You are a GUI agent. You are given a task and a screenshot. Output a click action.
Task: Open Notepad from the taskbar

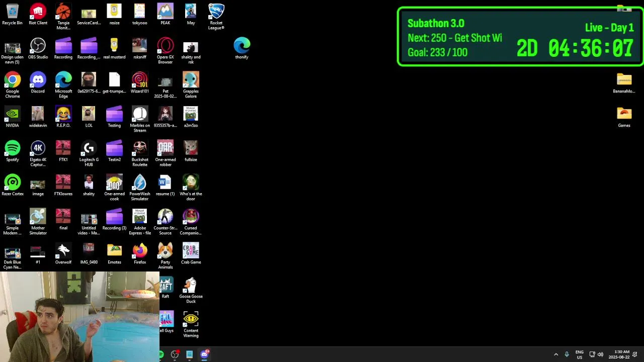(x=189, y=354)
